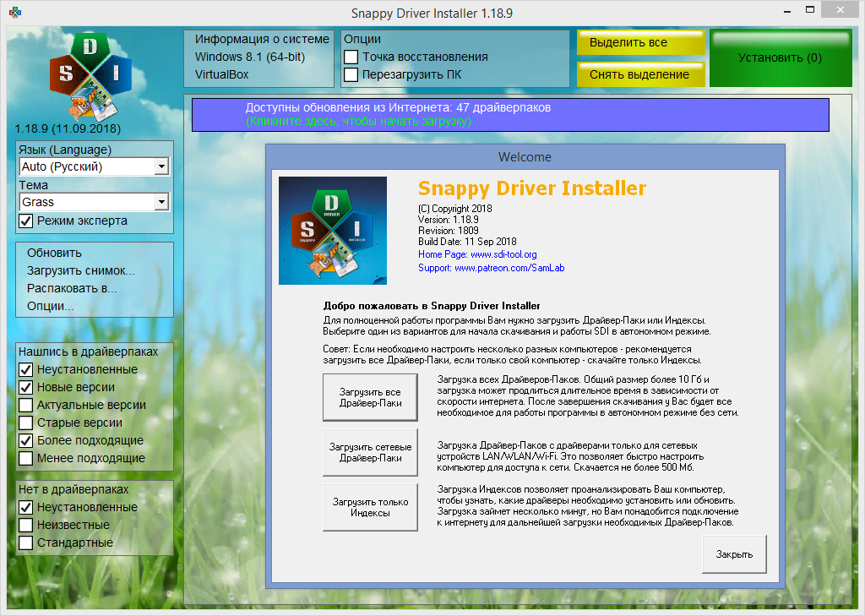Screen dimensions: 865x616
Task: Click the SDI logo image in Welcome dialog
Action: coord(333,231)
